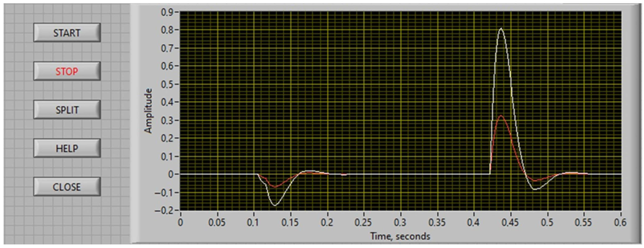
Task: Click the -0.2 amplitude scale value
Action: coord(164,211)
